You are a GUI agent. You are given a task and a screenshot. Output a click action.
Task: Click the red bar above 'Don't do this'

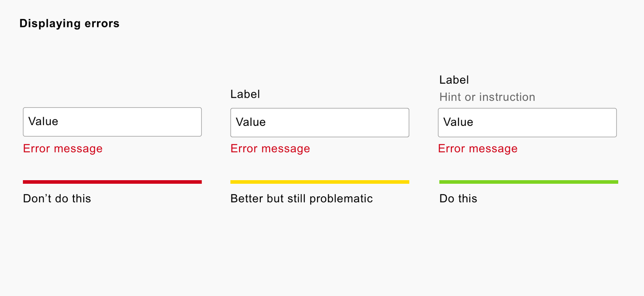(112, 182)
